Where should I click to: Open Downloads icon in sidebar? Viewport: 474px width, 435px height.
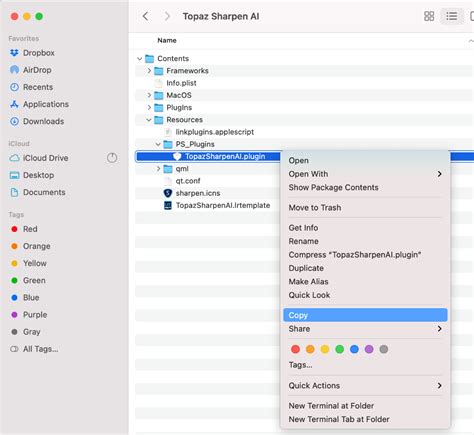pyautogui.click(x=14, y=121)
